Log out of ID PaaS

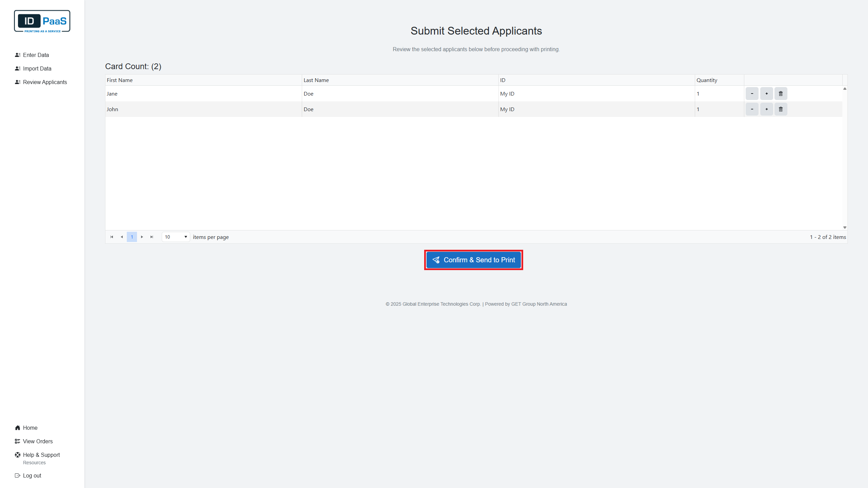coord(32,475)
